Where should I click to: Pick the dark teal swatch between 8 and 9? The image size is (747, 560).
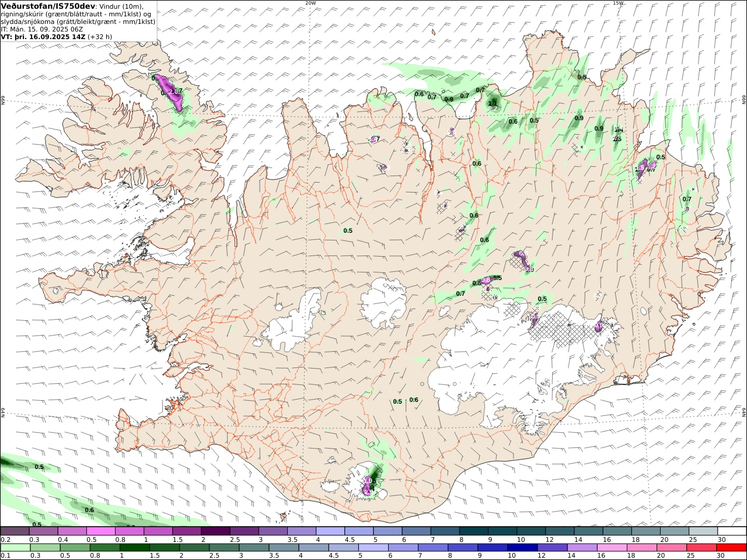(x=473, y=531)
